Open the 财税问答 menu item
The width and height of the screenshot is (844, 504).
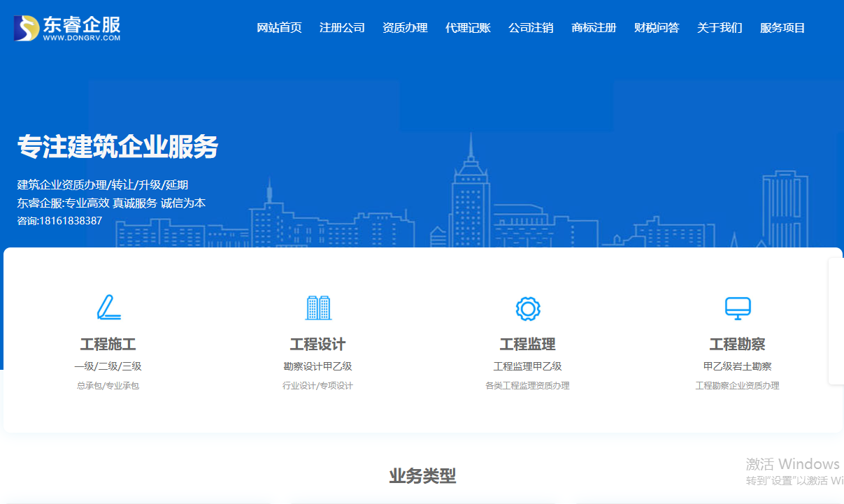coord(656,28)
